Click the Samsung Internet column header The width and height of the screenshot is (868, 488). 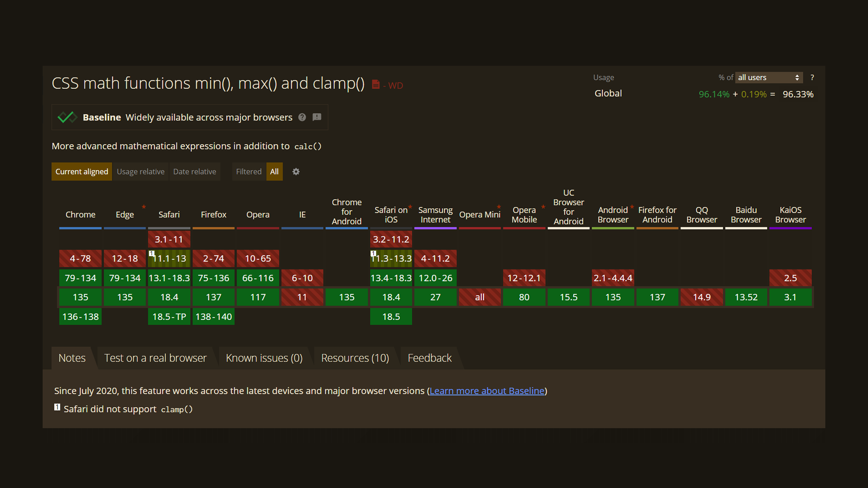(435, 215)
